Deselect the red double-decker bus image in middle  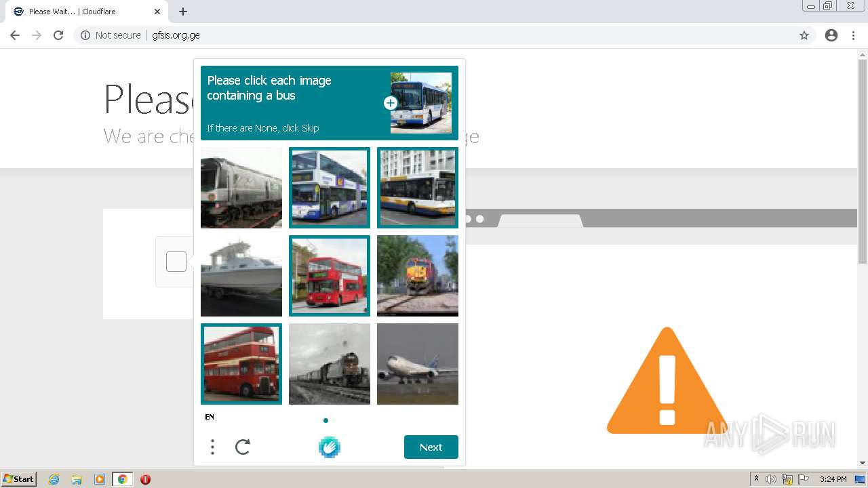click(x=330, y=276)
